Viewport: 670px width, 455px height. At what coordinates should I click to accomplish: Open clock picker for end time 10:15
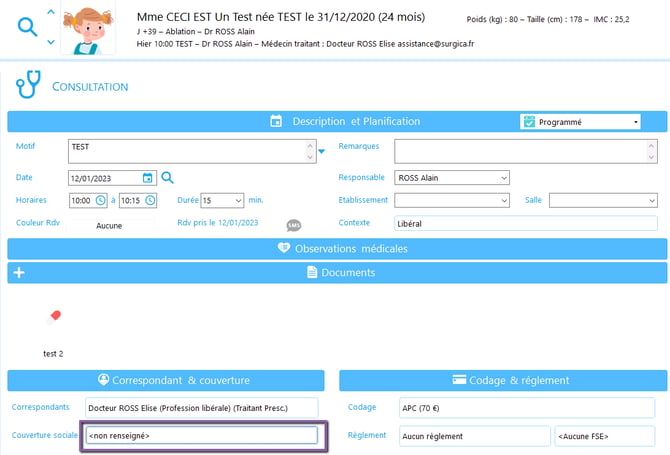pyautogui.click(x=150, y=200)
